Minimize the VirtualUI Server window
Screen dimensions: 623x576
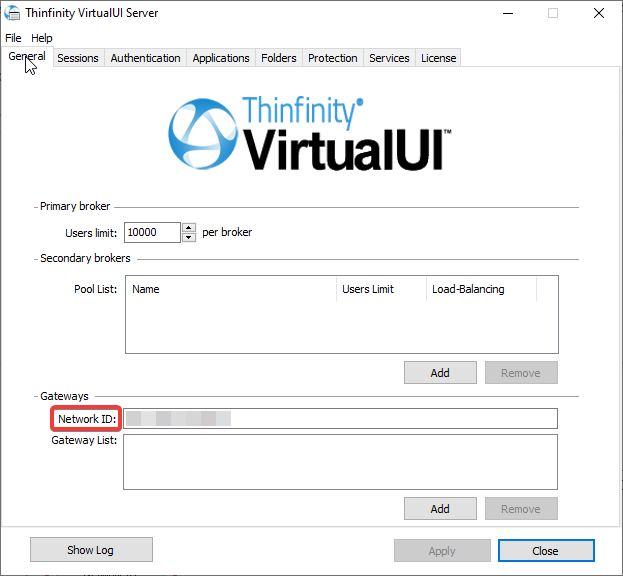[x=508, y=13]
